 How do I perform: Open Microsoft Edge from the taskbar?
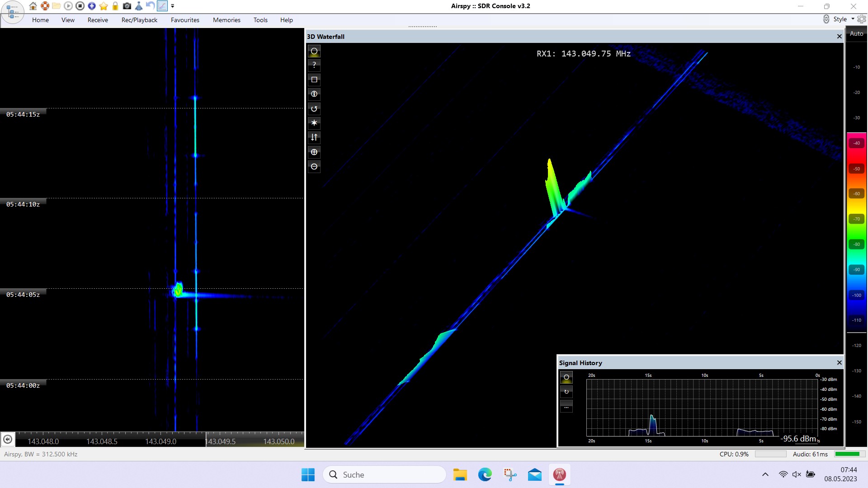pyautogui.click(x=485, y=474)
